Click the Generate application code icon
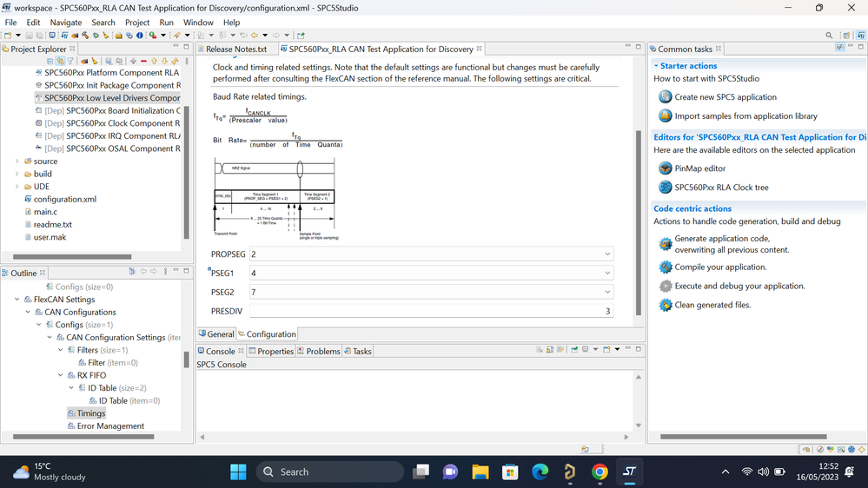The width and height of the screenshot is (868, 488). [x=665, y=244]
